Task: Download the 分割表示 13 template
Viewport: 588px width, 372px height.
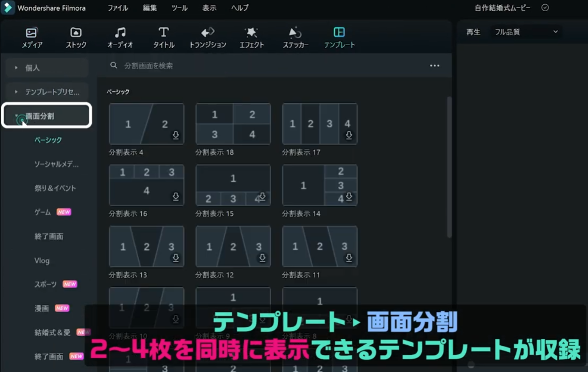Action: tap(176, 257)
